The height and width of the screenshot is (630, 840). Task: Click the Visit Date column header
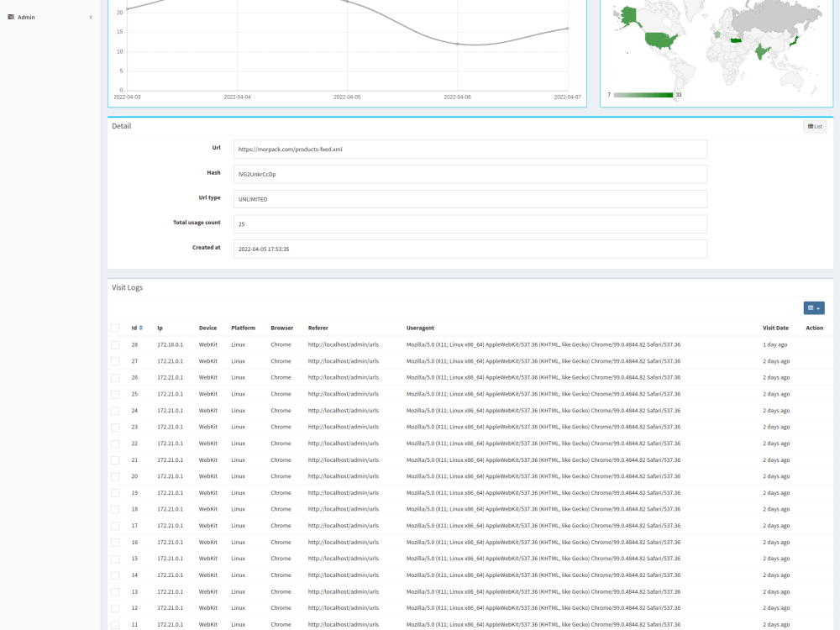[x=775, y=328]
